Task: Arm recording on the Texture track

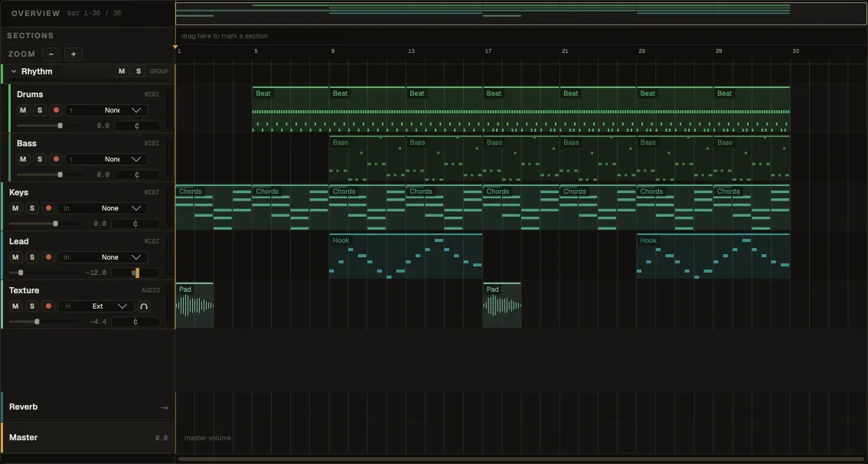Action: click(x=48, y=306)
